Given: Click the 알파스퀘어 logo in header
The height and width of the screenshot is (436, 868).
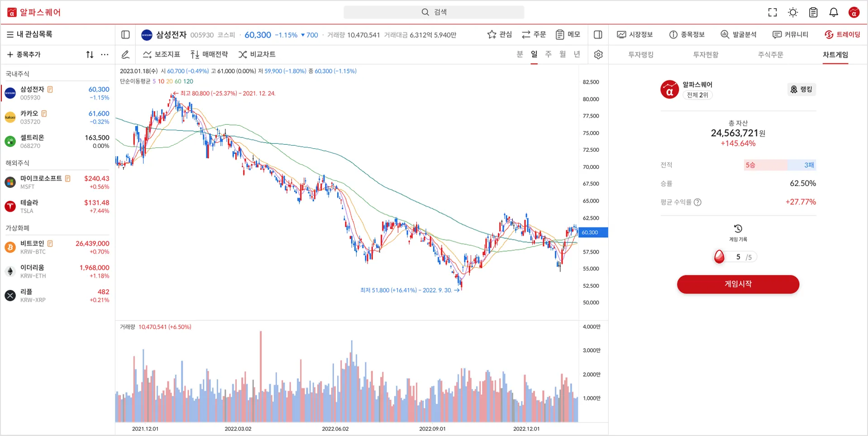Looking at the screenshot, I should (34, 12).
